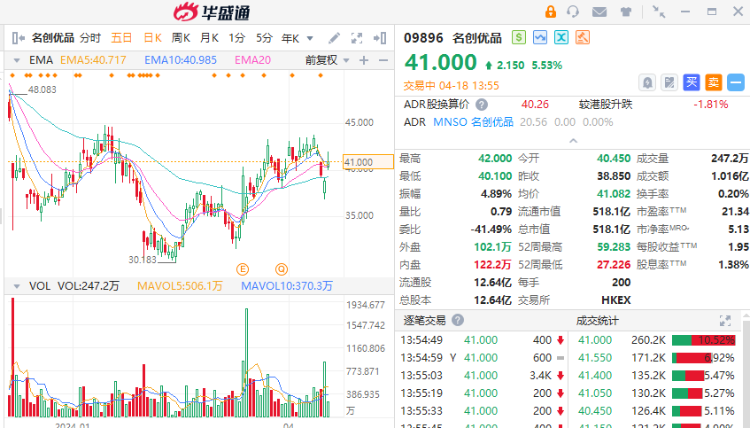750x428 pixels.
Task: Click the orange 卖 sell button
Action: coord(713,83)
